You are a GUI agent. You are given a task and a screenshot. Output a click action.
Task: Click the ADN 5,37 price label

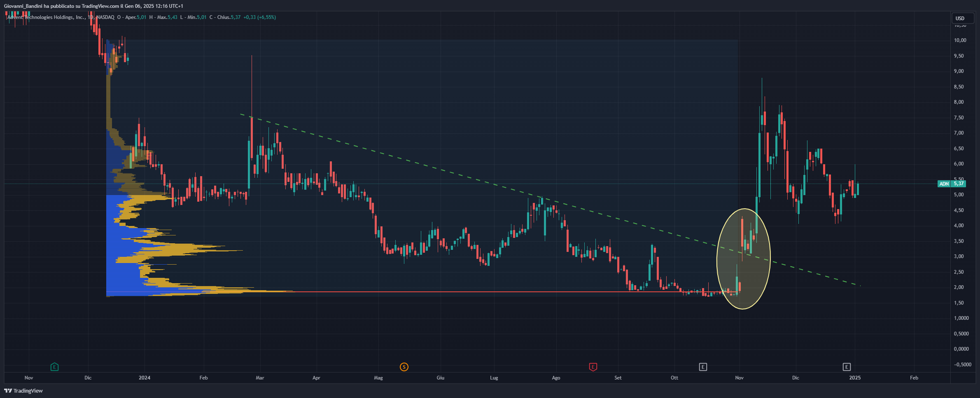(952, 184)
